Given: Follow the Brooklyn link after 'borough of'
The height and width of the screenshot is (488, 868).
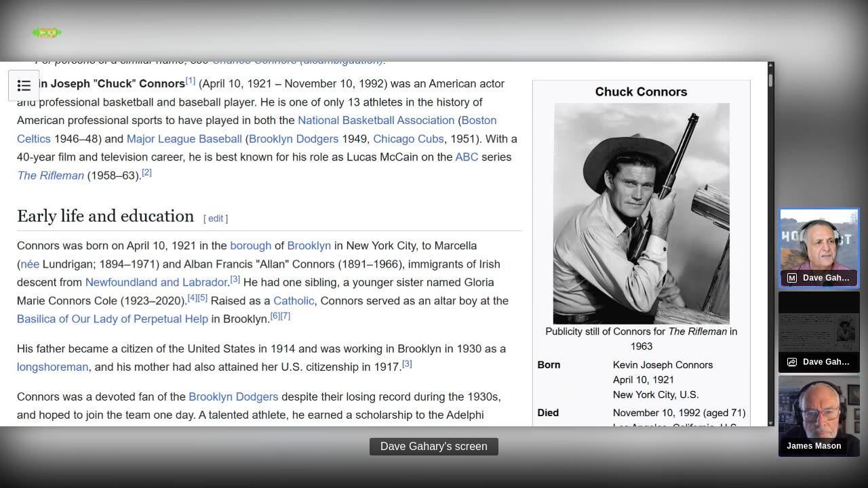Looking at the screenshot, I should coord(309,245).
